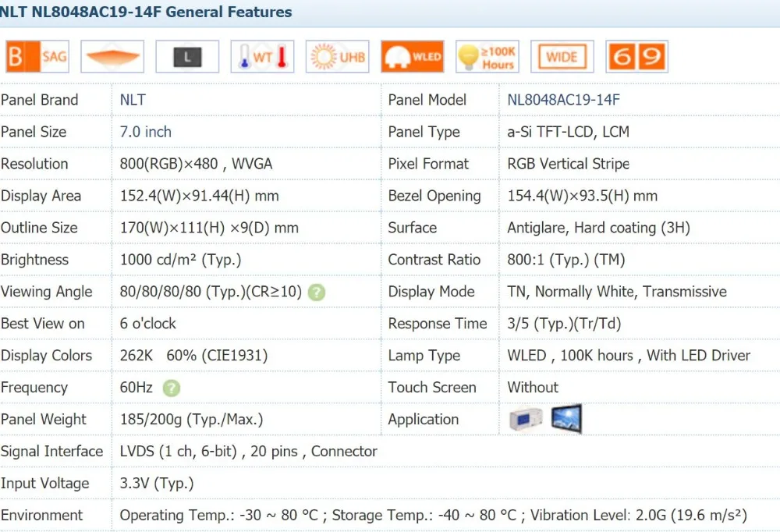
Task: Select the 'WLED , 100K hours' lamp type value
Action: click(x=570, y=356)
